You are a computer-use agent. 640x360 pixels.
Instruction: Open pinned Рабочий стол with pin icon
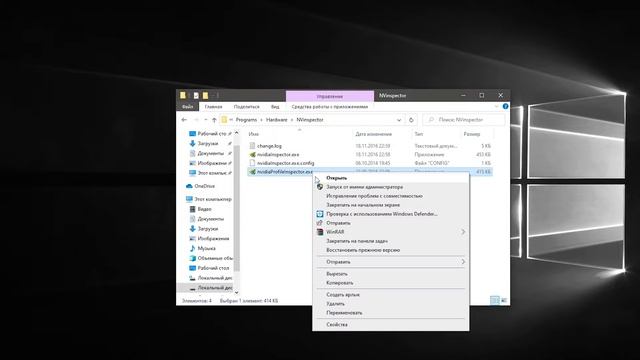(211, 133)
